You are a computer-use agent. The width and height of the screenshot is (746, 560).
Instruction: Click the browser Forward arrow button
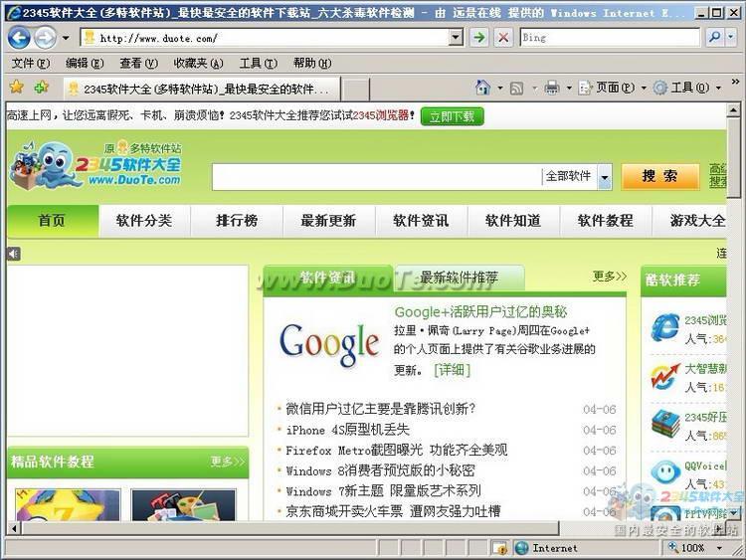(x=46, y=38)
